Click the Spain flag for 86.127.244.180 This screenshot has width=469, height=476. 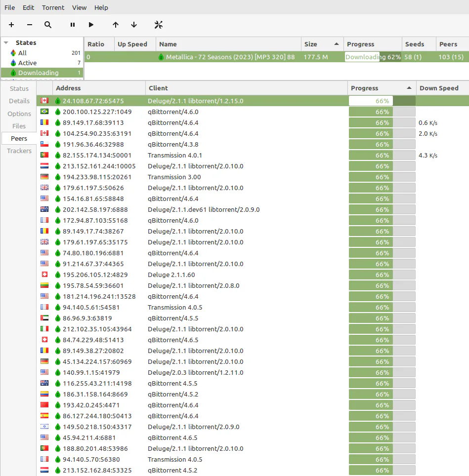pos(44,416)
